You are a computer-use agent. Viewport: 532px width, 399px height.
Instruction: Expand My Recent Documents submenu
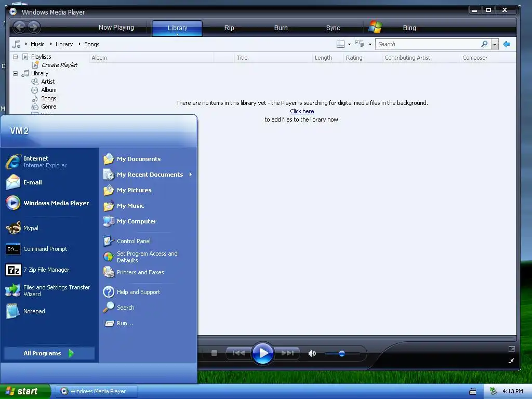[148, 175]
